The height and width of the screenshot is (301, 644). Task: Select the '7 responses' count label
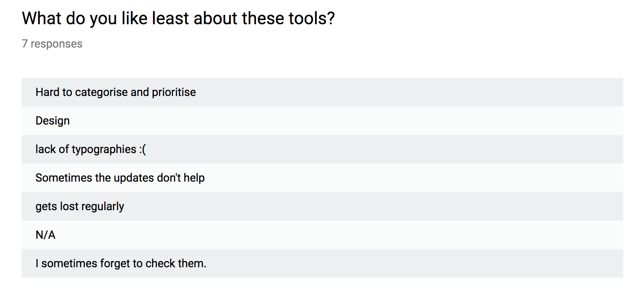(x=52, y=44)
